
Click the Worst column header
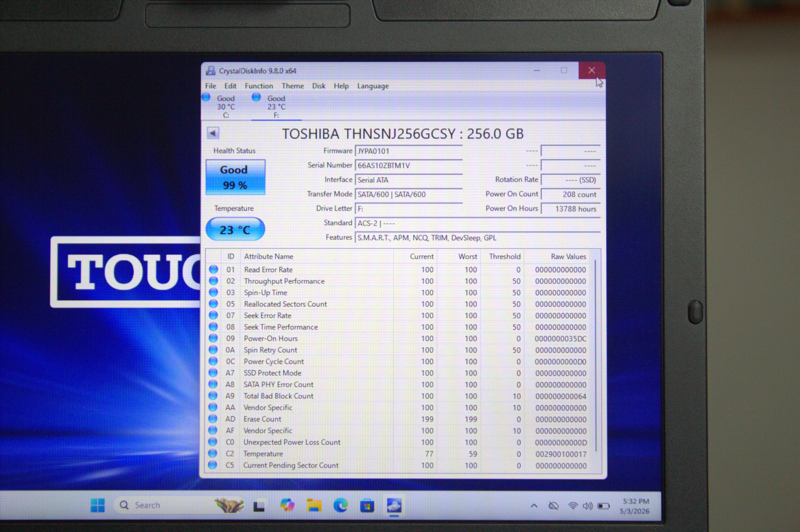(467, 256)
